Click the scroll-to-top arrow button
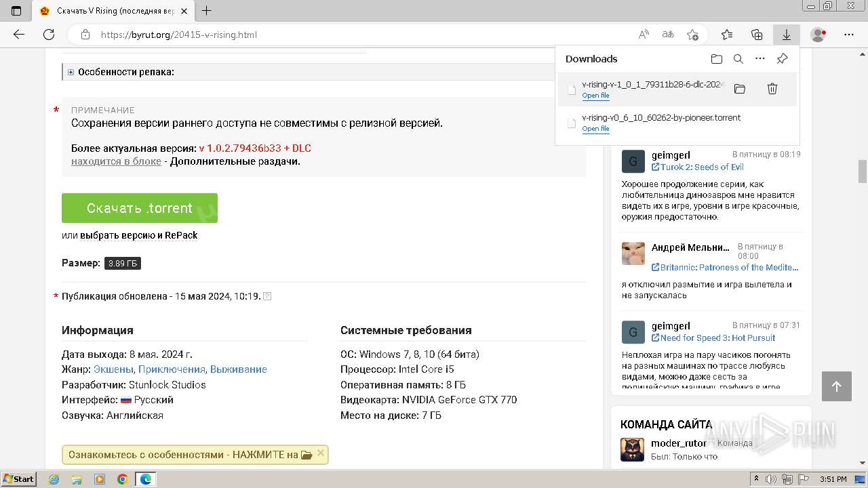Image resolution: width=868 pixels, height=488 pixels. point(836,386)
